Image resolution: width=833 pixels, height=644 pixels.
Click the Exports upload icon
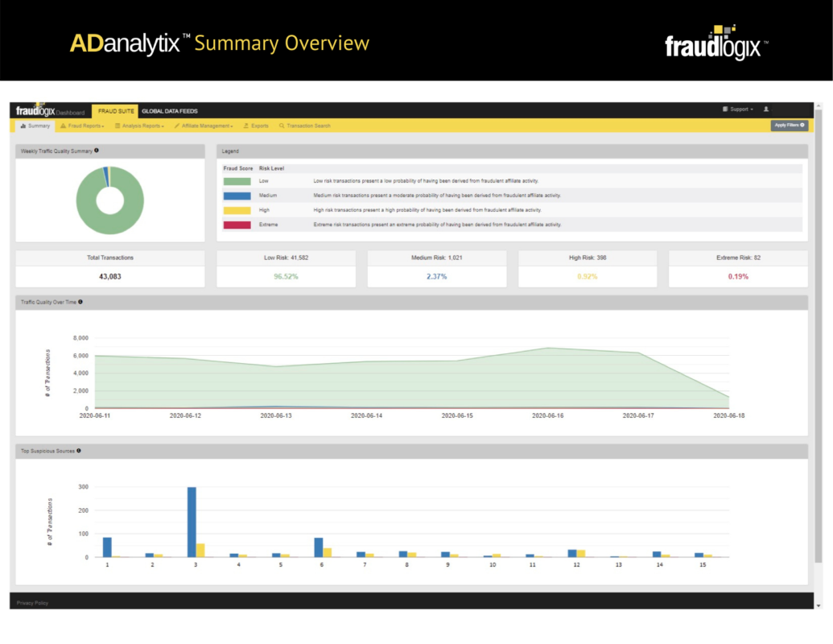tap(246, 126)
